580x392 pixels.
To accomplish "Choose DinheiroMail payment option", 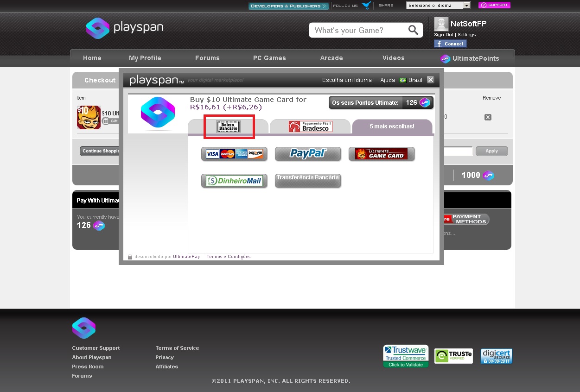I will (x=234, y=181).
